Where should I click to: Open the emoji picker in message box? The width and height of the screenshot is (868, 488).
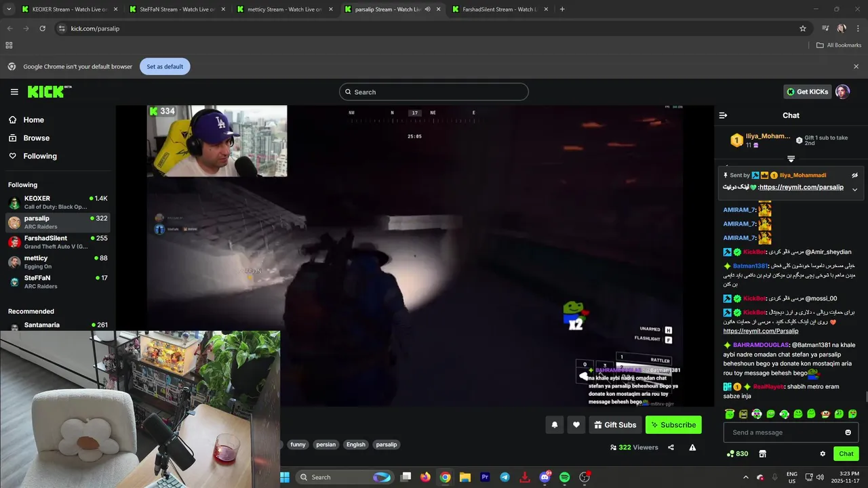point(848,432)
